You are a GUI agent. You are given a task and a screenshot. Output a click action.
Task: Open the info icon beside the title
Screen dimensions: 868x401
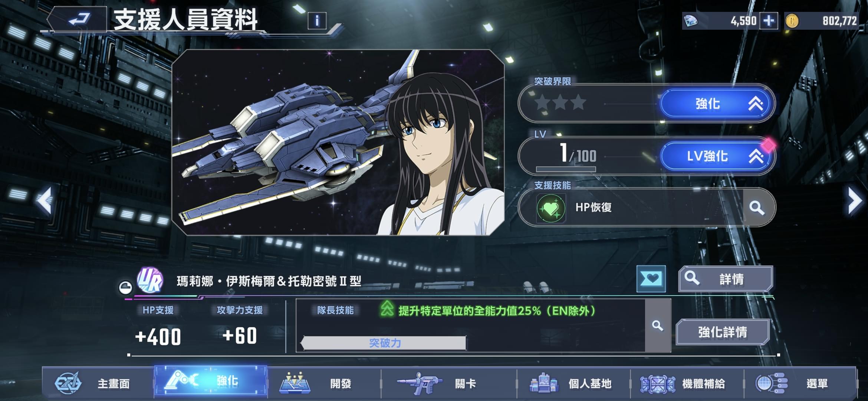point(317,20)
